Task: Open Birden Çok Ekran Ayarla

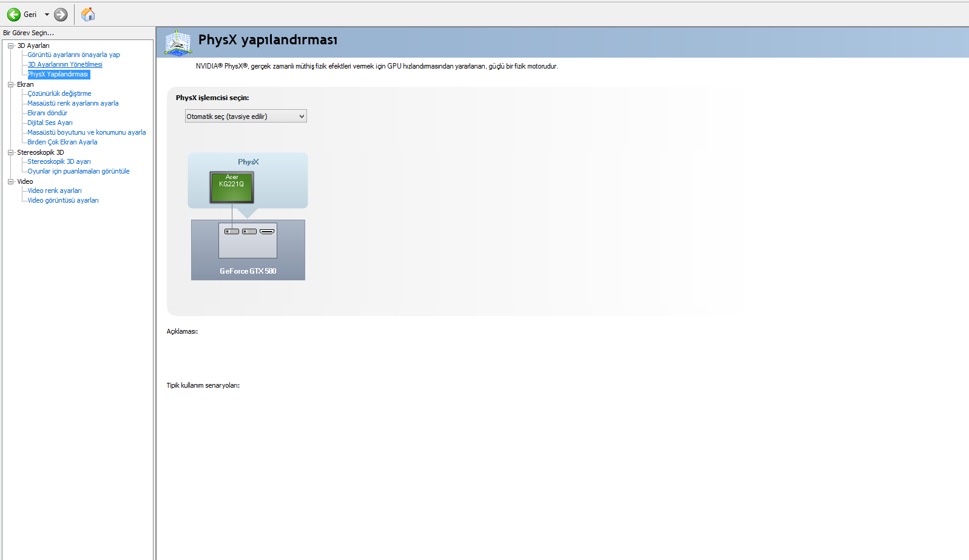Action: point(62,142)
